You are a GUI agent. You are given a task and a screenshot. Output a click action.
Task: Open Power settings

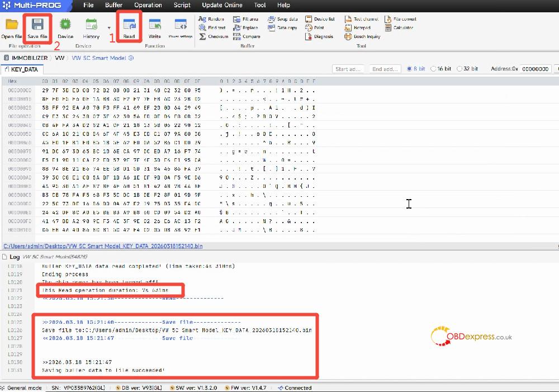pos(180,27)
